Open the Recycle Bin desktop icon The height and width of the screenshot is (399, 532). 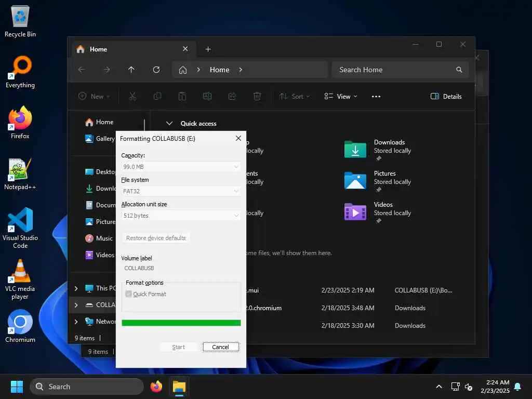coord(20,21)
